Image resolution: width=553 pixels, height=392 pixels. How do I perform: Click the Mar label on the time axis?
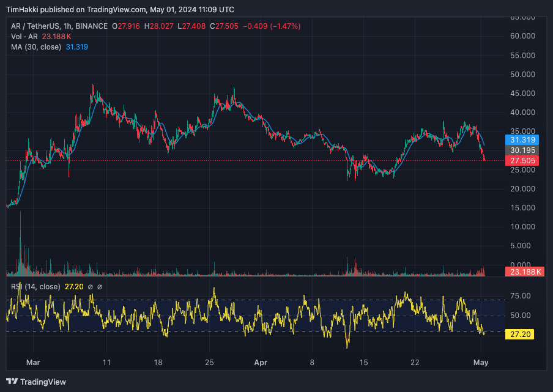pyautogui.click(x=34, y=362)
